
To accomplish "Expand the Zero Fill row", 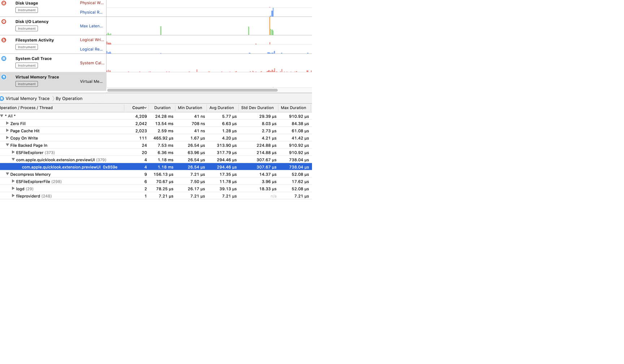I will pos(7,123).
